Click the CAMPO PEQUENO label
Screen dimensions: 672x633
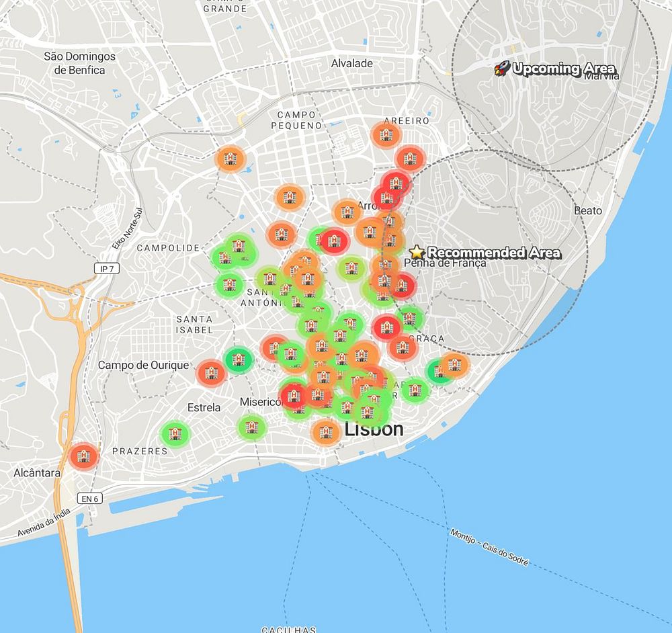(296, 120)
